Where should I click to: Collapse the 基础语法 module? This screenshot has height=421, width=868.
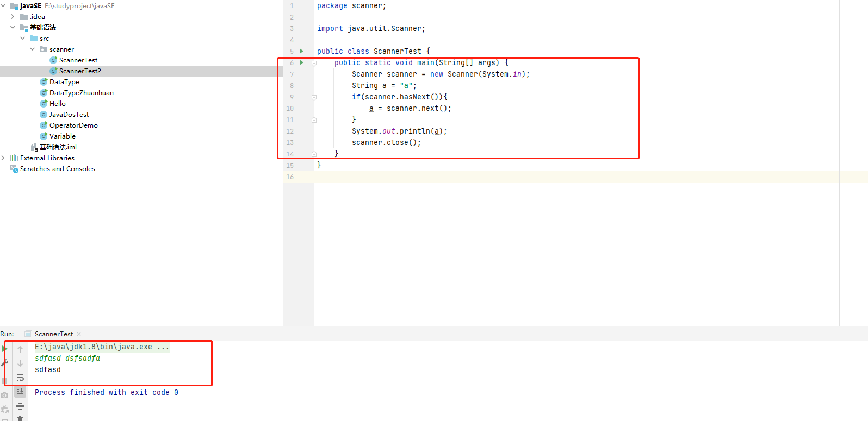point(13,28)
